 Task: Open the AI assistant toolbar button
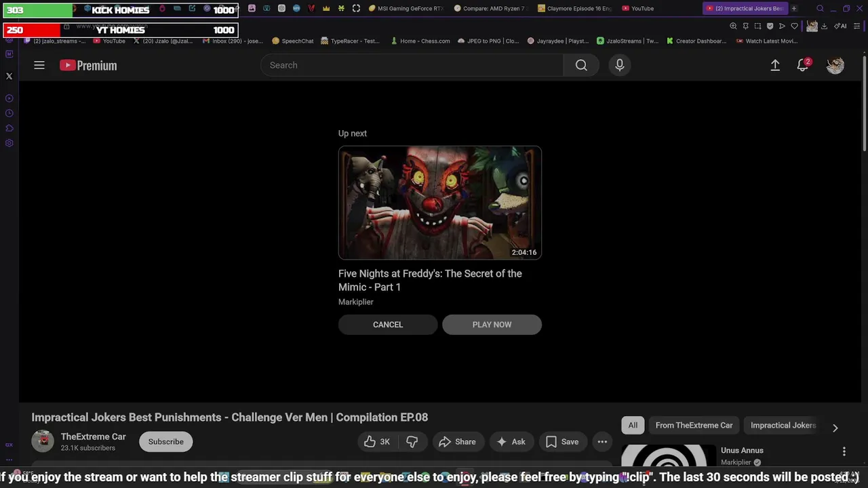pos(840,26)
